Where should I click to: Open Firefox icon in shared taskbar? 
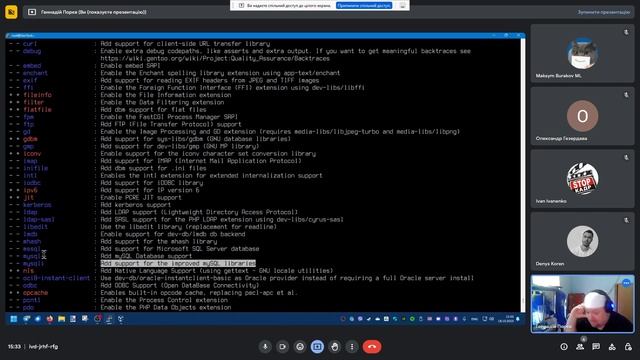point(49,319)
